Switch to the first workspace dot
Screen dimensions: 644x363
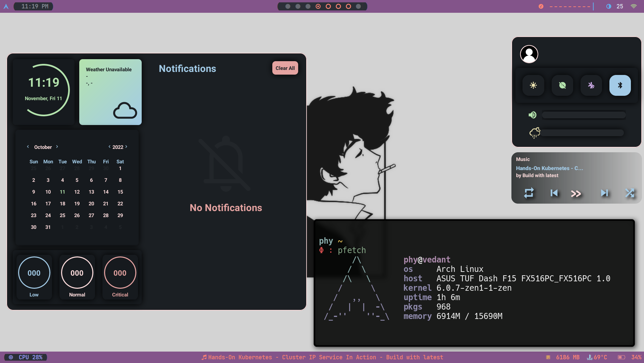point(288,6)
